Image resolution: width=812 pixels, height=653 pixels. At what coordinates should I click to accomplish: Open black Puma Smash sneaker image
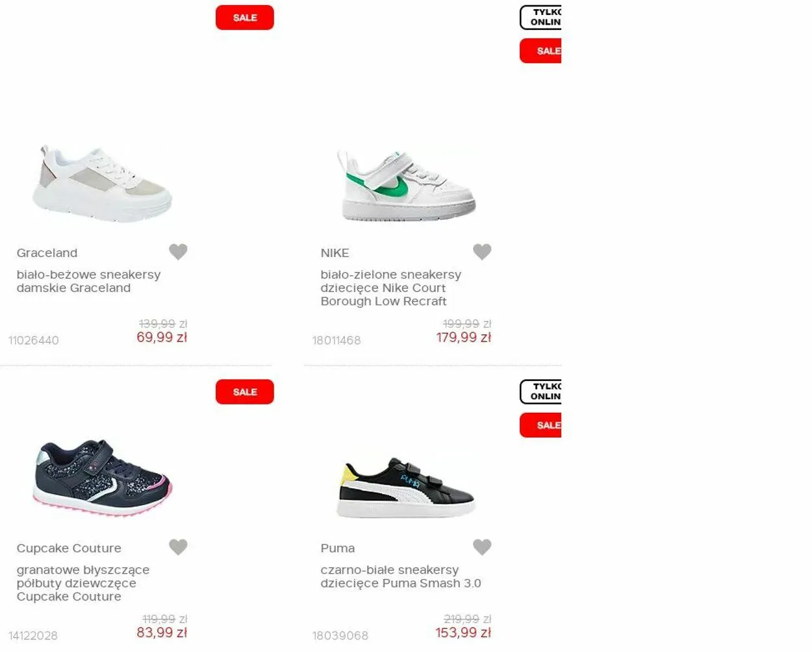point(407,487)
